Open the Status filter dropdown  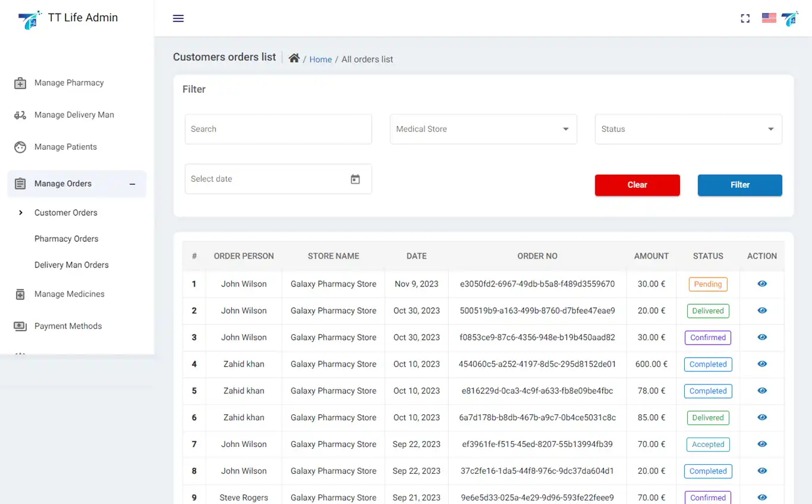point(688,129)
